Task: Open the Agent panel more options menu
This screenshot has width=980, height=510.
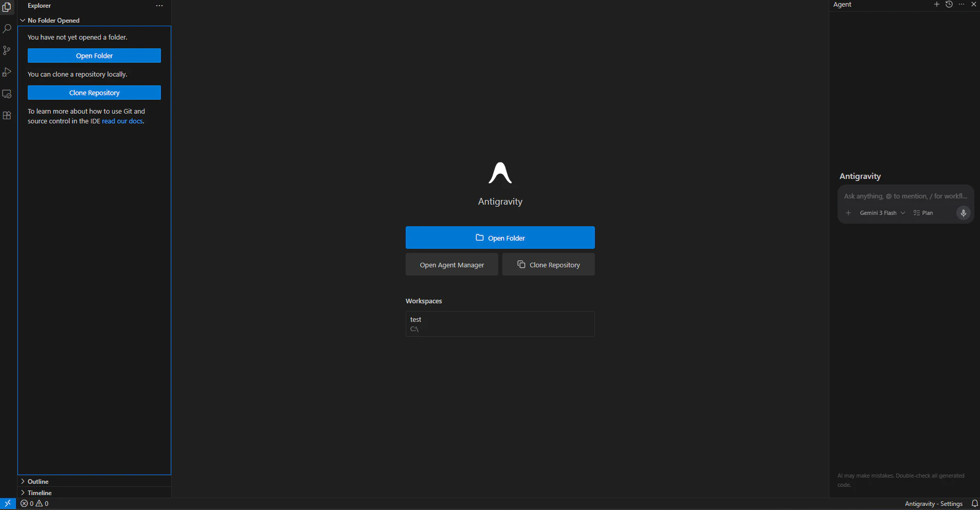Action: click(961, 4)
